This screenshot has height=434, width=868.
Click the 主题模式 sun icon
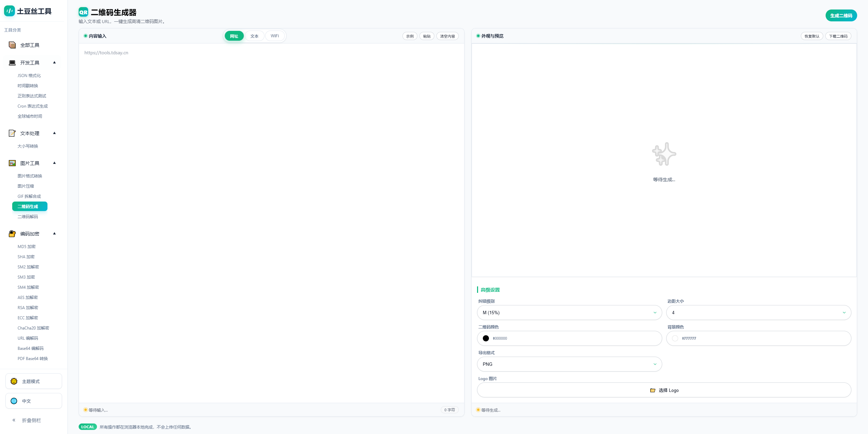point(14,381)
